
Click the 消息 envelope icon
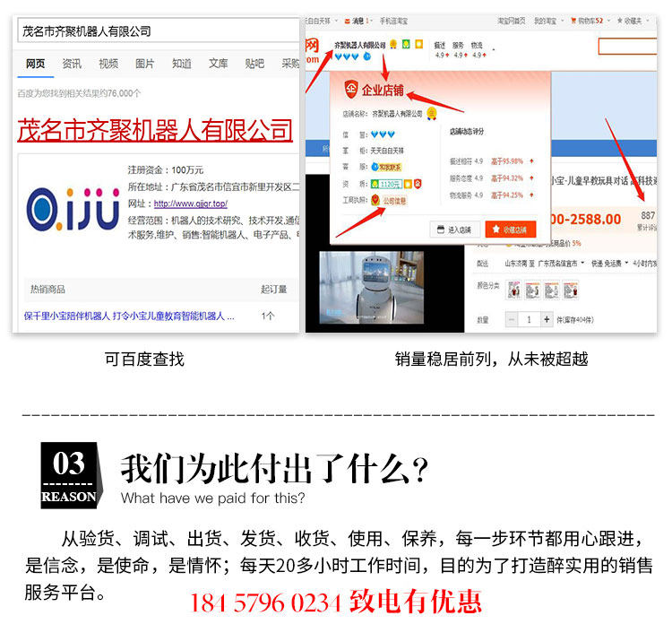tap(348, 21)
